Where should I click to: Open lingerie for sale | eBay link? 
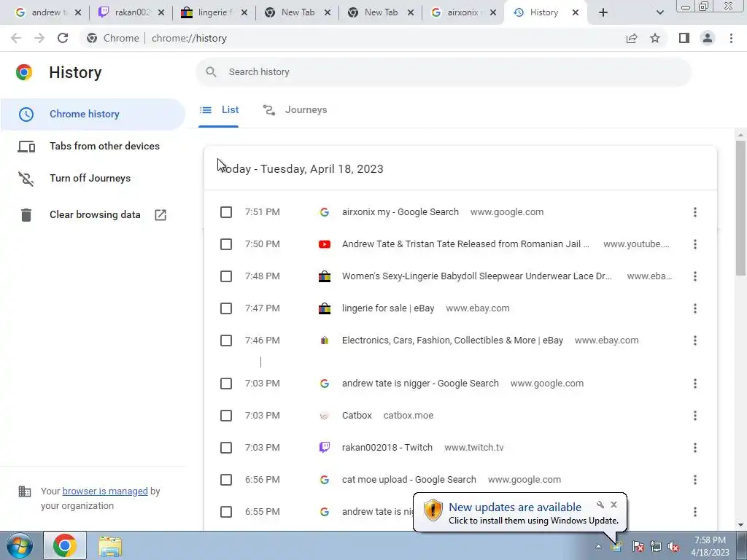pyautogui.click(x=388, y=308)
